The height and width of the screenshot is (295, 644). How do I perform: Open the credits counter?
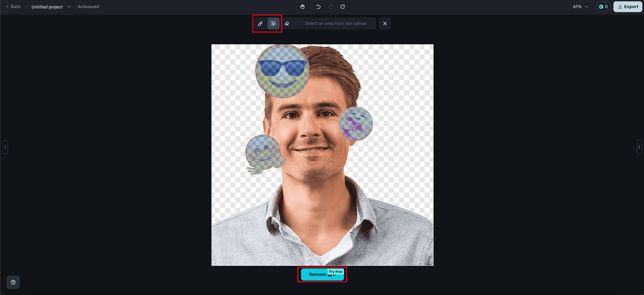click(x=603, y=7)
